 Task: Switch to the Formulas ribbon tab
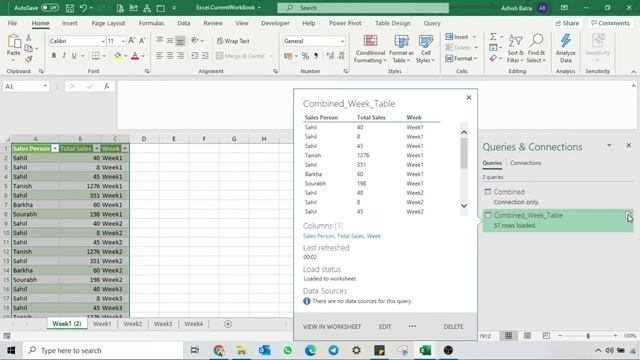click(151, 23)
